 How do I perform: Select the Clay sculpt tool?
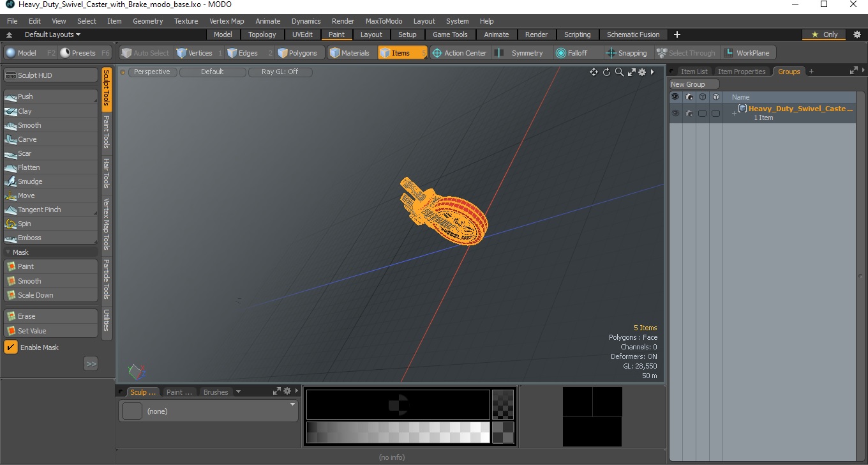50,111
